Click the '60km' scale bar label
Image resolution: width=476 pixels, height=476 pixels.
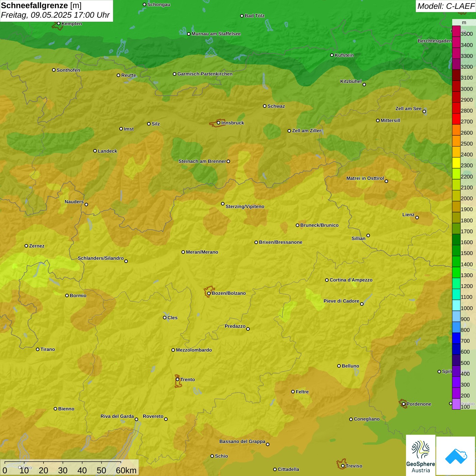click(126, 470)
